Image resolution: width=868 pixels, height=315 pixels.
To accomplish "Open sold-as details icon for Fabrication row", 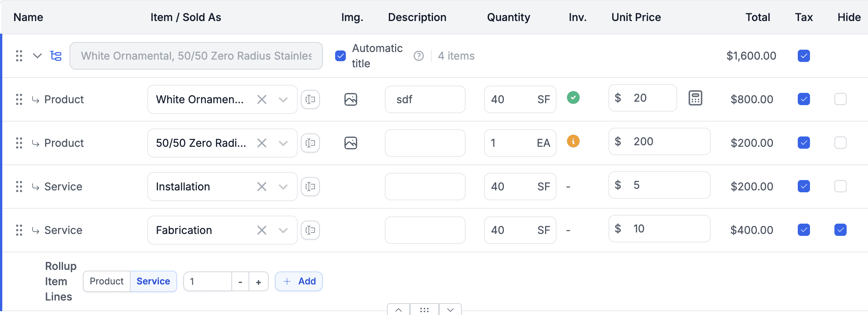I will coord(310,230).
